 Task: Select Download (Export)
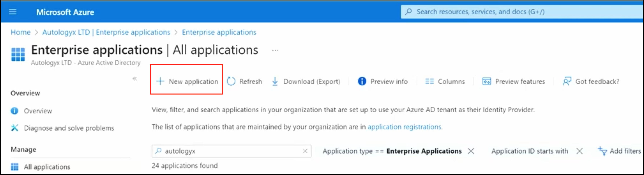pyautogui.click(x=306, y=81)
